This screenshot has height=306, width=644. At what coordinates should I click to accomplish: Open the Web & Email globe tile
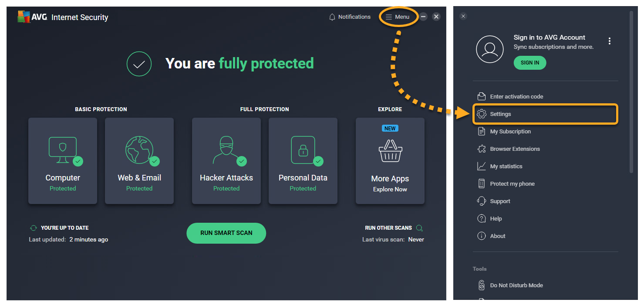pos(139,150)
